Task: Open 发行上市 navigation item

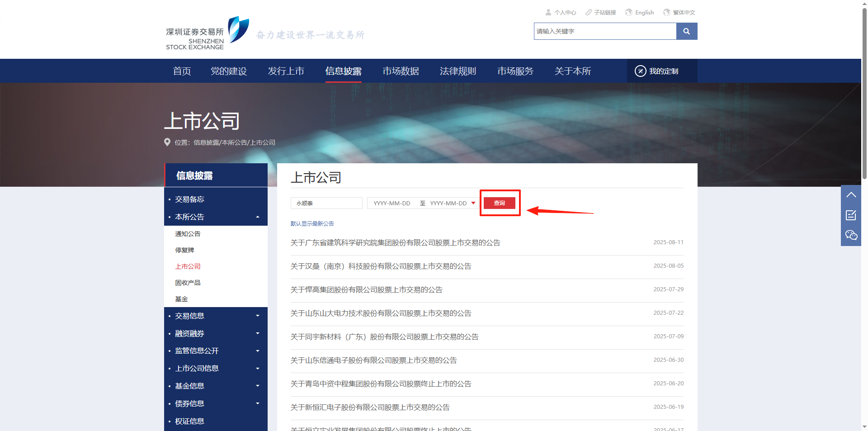Action: (x=286, y=71)
